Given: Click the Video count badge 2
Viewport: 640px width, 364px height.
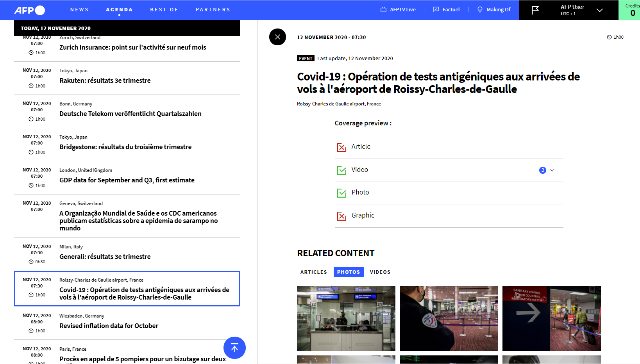Looking at the screenshot, I should (x=543, y=170).
